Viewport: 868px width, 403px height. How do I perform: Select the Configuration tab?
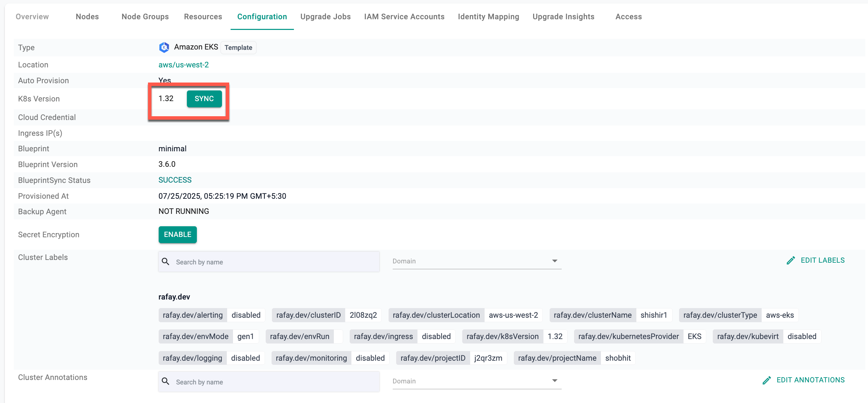262,17
